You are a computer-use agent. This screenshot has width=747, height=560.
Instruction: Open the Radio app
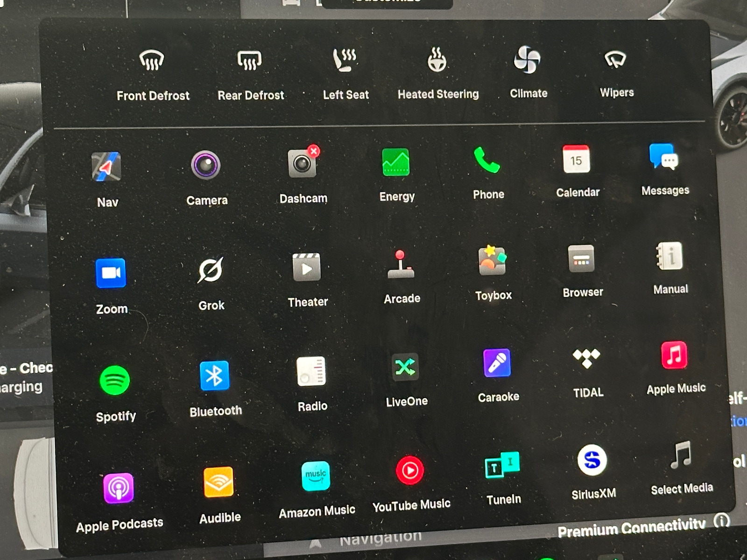311,371
